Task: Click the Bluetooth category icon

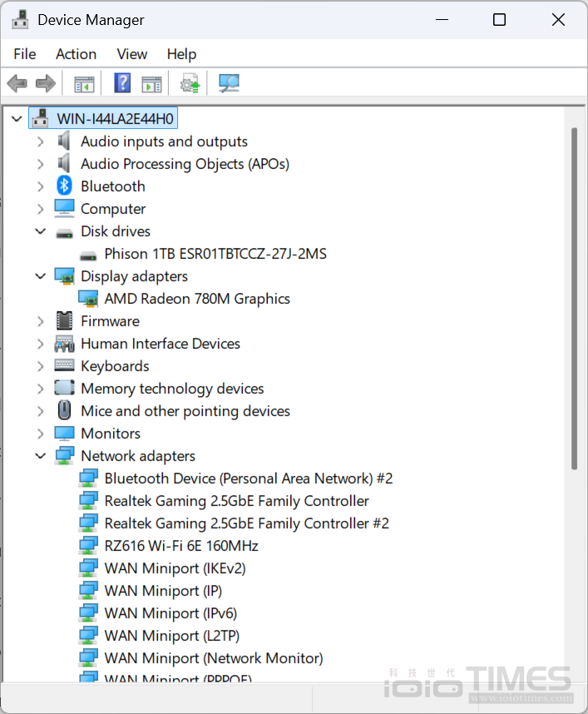Action: (64, 186)
